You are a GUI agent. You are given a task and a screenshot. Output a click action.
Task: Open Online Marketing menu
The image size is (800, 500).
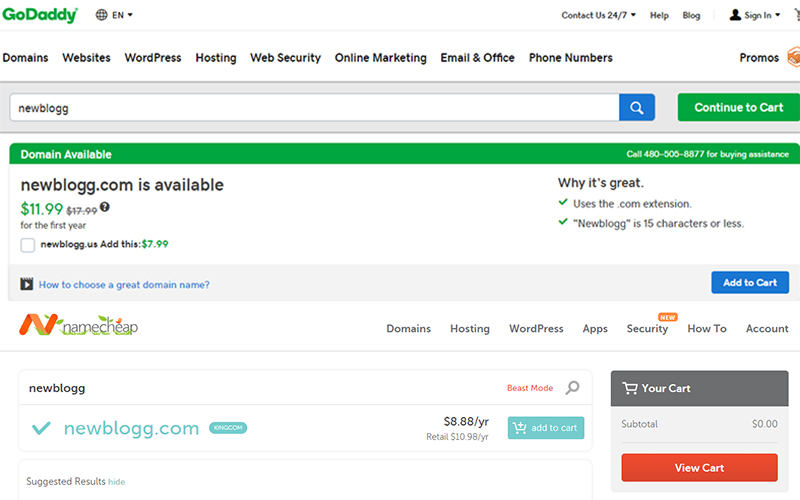coord(381,58)
